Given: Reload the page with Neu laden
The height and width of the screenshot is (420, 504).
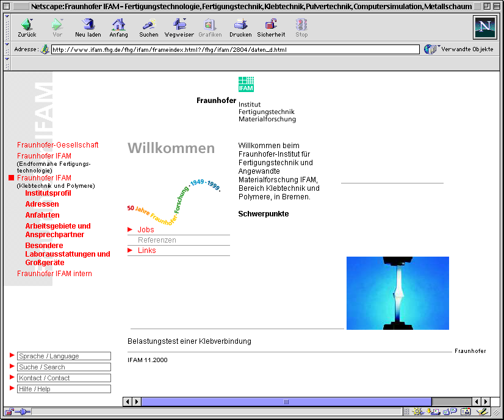Looking at the screenshot, I should [88, 27].
